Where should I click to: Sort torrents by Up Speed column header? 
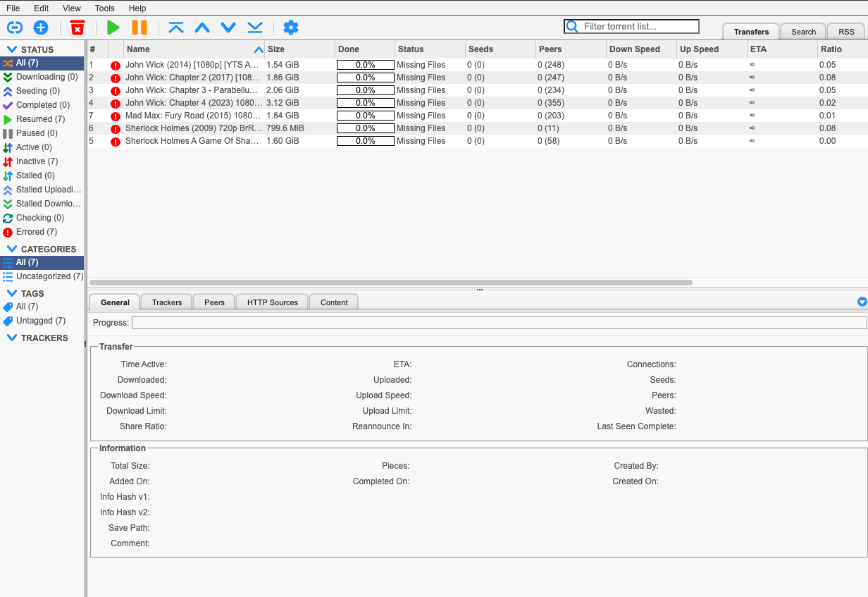[x=712, y=49]
